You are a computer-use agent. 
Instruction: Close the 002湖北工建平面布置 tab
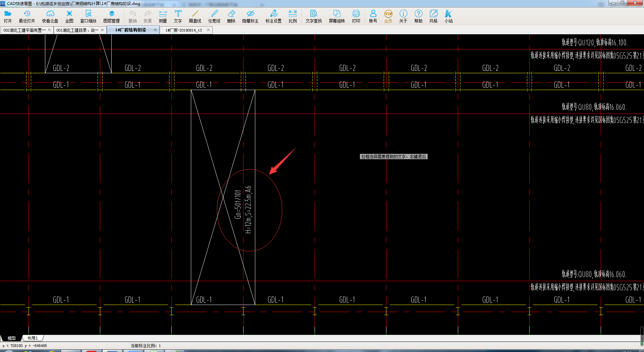tap(49, 30)
